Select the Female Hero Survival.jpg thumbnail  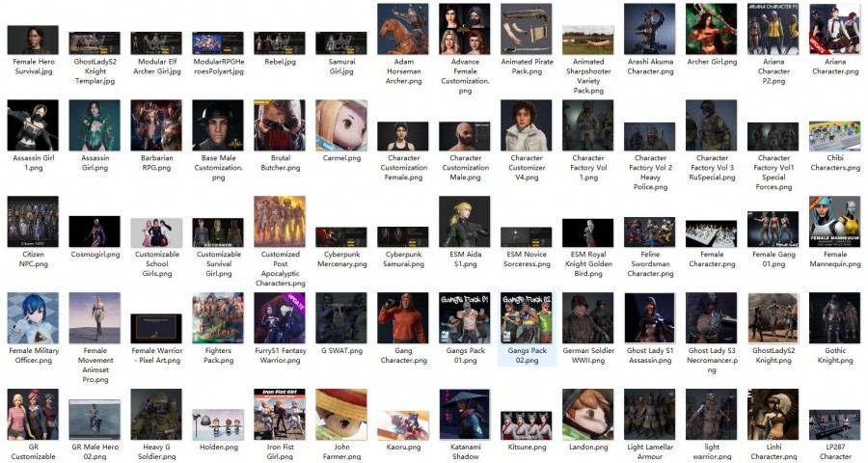pyautogui.click(x=33, y=40)
